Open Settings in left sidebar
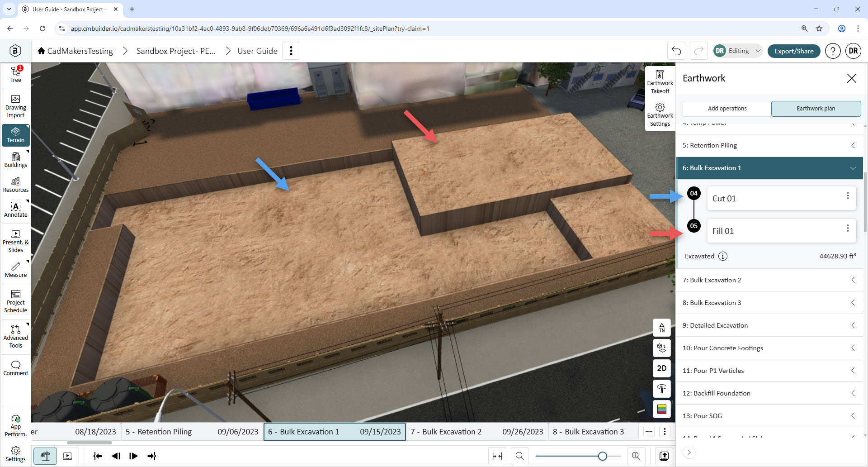The height and width of the screenshot is (467, 868). tap(16, 454)
